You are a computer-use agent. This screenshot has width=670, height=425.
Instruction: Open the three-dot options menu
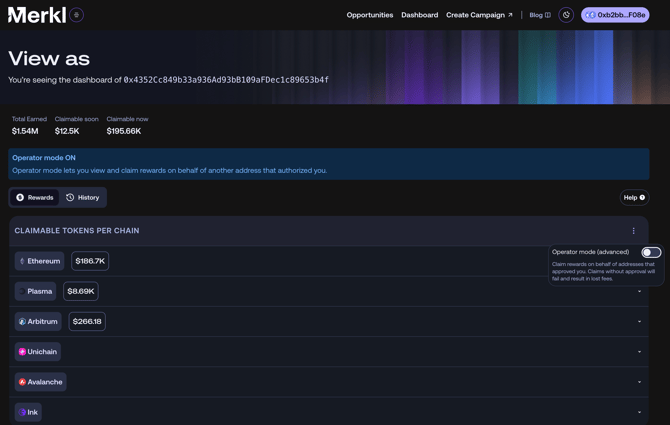pyautogui.click(x=633, y=231)
